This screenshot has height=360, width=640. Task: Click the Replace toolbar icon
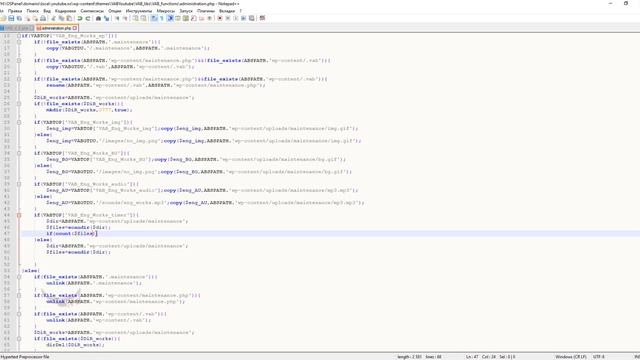click(x=106, y=18)
